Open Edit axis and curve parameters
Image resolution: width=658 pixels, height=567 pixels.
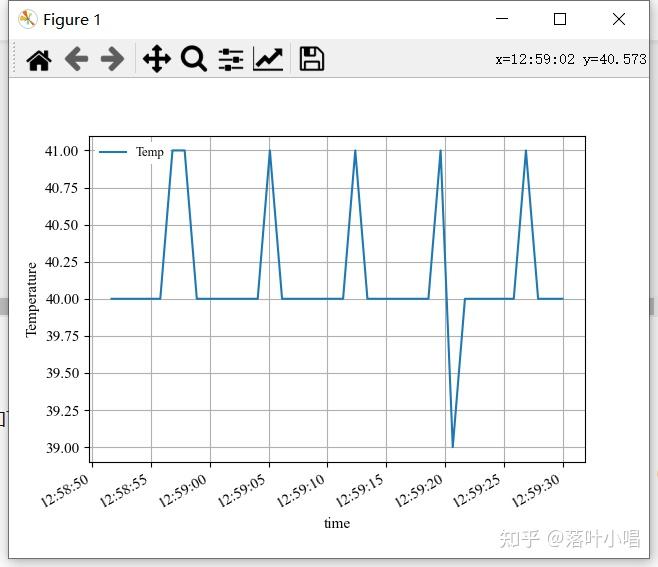[x=268, y=59]
